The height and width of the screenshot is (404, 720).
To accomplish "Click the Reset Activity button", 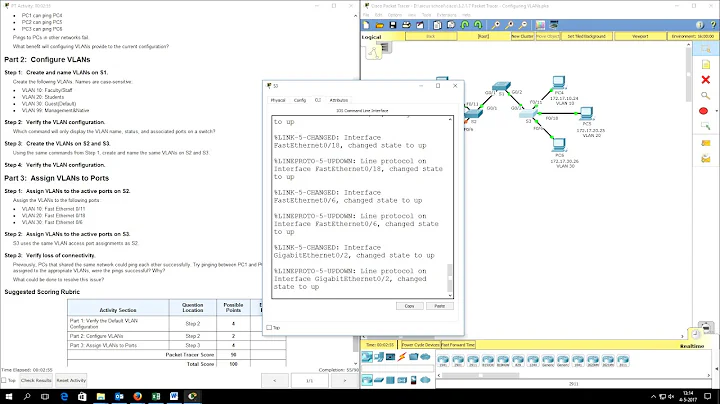I will (x=71, y=380).
